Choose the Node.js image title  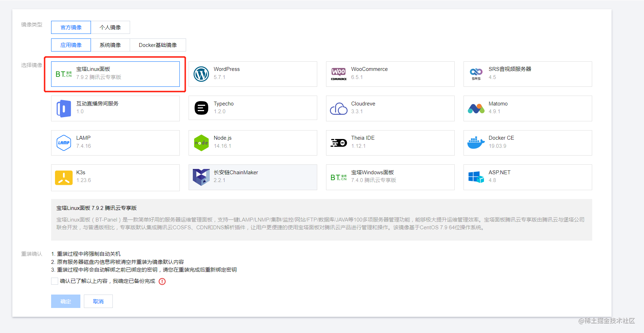(222, 138)
